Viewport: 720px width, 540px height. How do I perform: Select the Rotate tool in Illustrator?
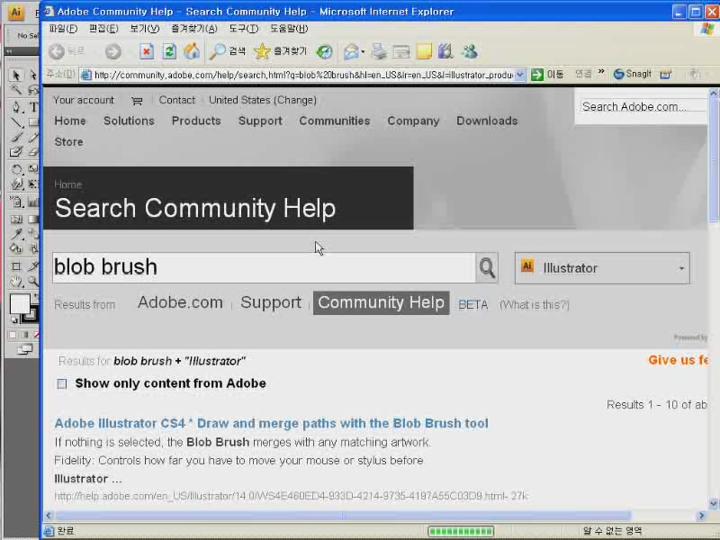point(16,169)
